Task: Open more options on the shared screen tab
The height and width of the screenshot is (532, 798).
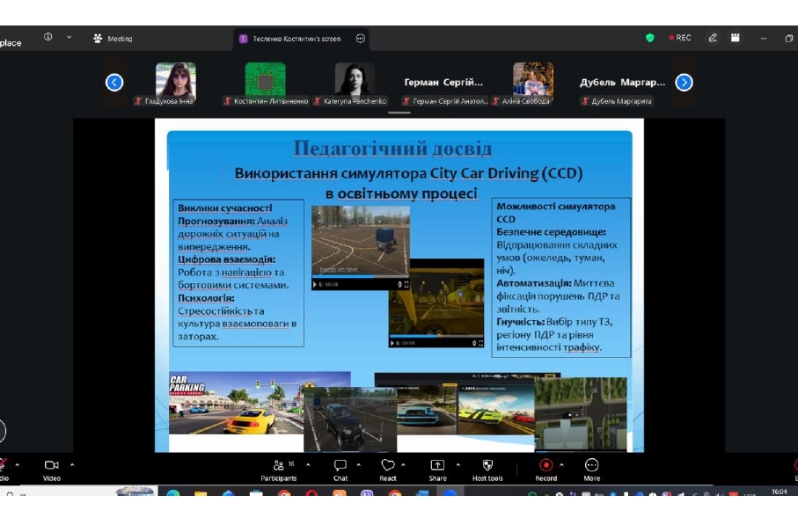Action: [x=361, y=39]
